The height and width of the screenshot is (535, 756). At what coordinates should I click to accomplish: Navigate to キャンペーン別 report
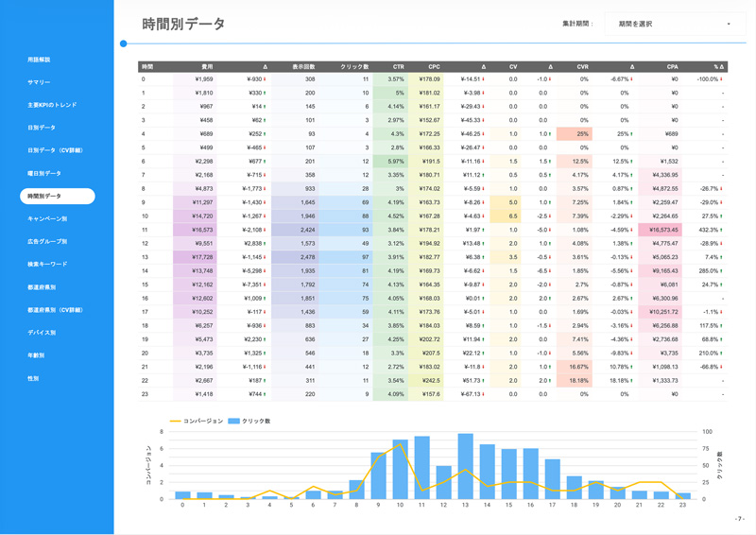tap(46, 218)
